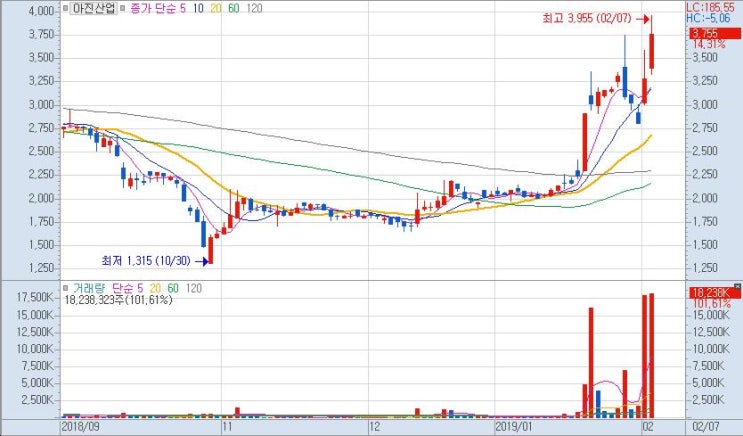The image size is (743, 436).
Task: Select the gray price 120-day average legend
Action: click(x=254, y=9)
